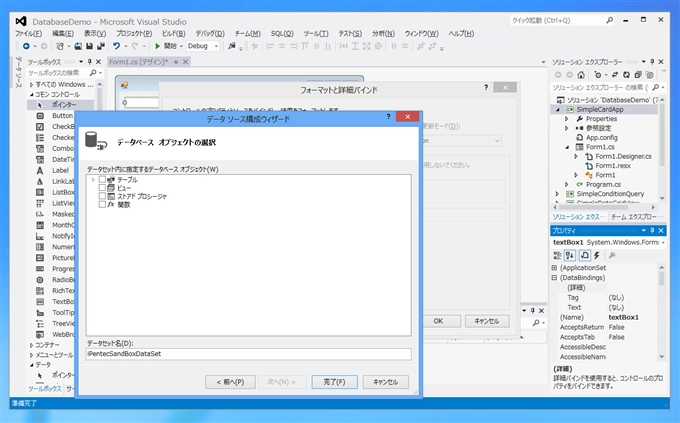
Task: Click the Properties page icon in Properties panel
Action: click(x=584, y=256)
